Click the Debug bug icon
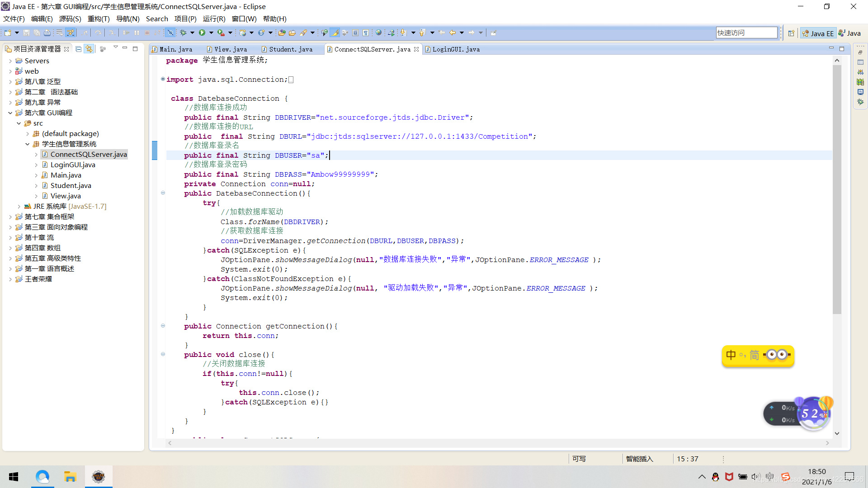 click(183, 33)
